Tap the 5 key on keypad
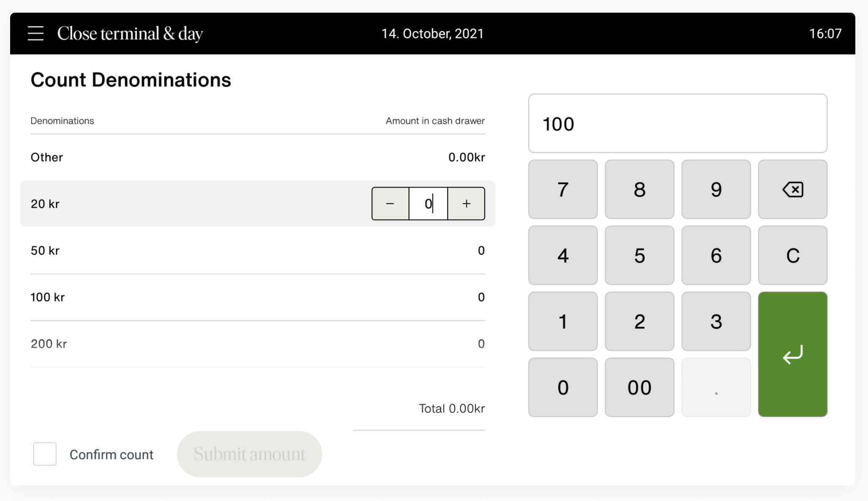This screenshot has height=501, width=868. 639,255
